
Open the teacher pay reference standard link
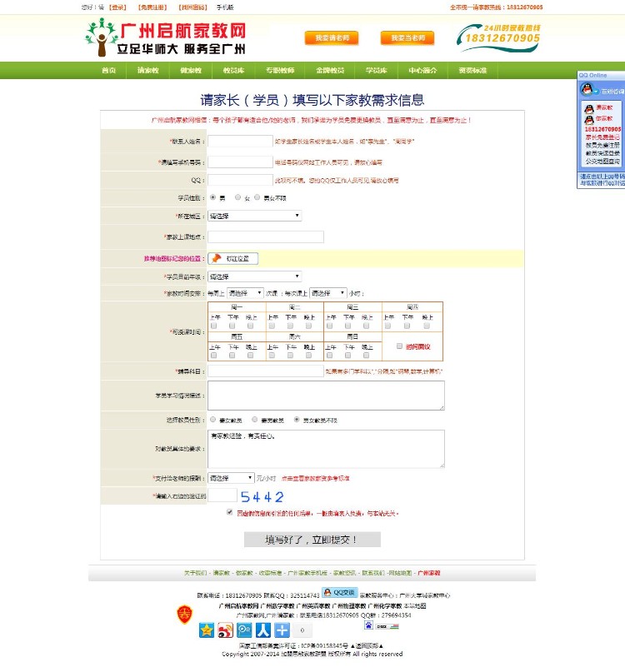(315, 478)
